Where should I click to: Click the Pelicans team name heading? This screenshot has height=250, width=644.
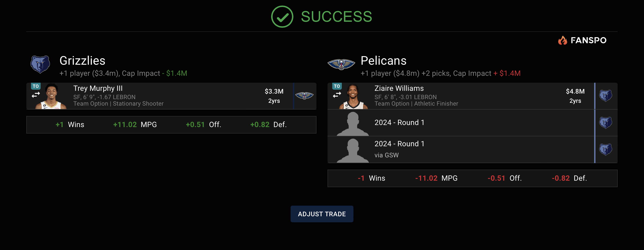click(383, 61)
